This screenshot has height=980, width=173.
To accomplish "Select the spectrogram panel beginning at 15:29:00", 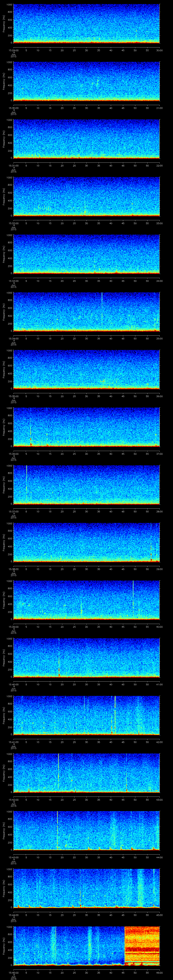I will point(86,24).
